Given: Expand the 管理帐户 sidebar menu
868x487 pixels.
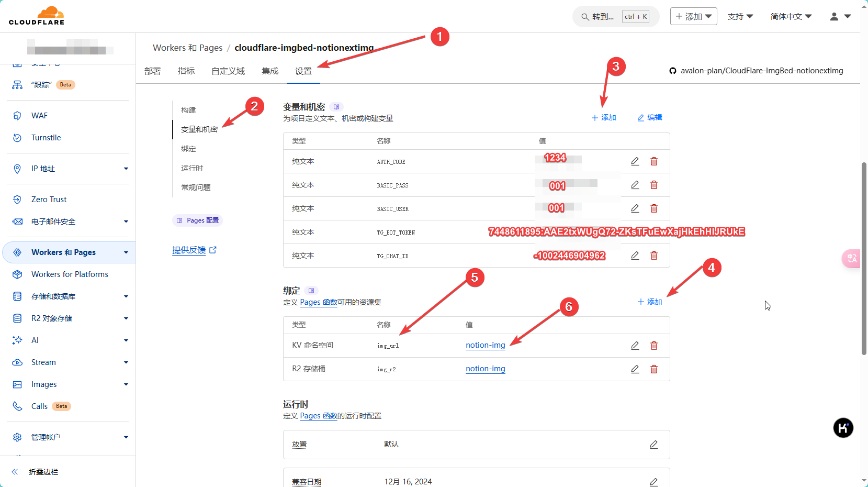Looking at the screenshot, I should click(x=126, y=437).
